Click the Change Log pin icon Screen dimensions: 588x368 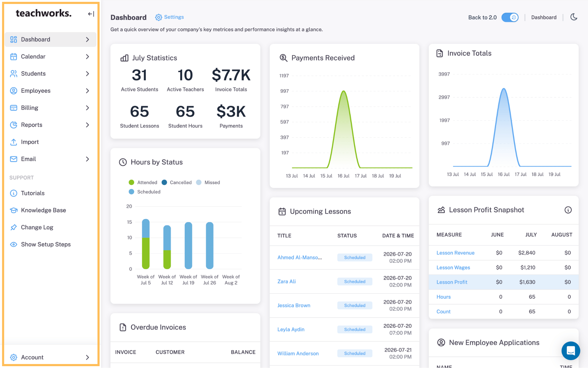point(13,227)
